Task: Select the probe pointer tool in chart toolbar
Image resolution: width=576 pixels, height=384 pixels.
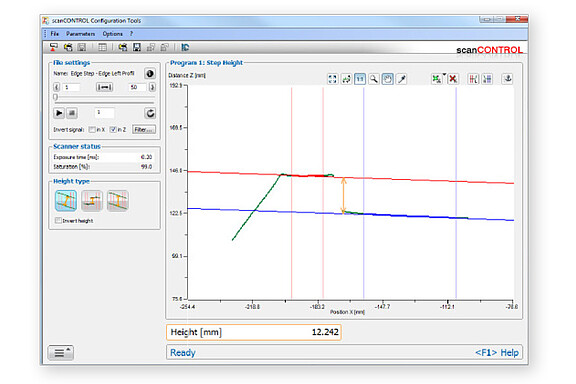Action: [402, 79]
